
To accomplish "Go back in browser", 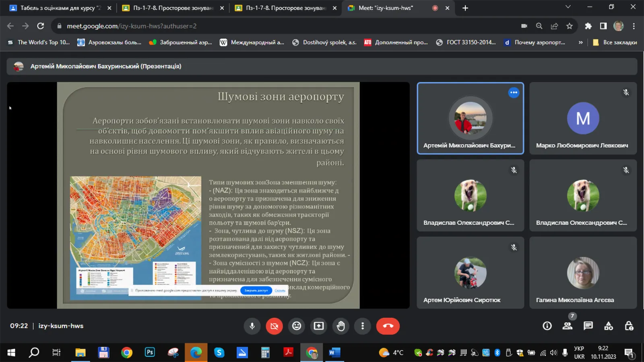I will tap(10, 26).
